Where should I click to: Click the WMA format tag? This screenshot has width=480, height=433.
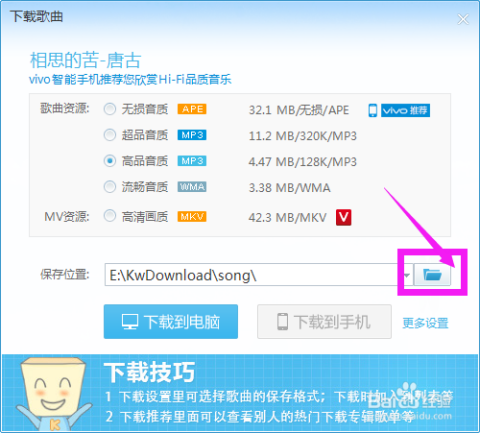pyautogui.click(x=192, y=187)
